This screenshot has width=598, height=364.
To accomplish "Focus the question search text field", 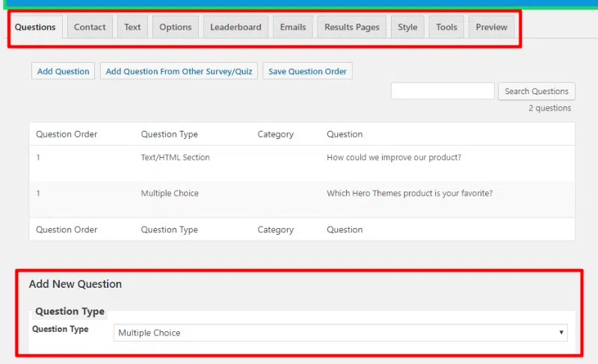I will point(443,91).
